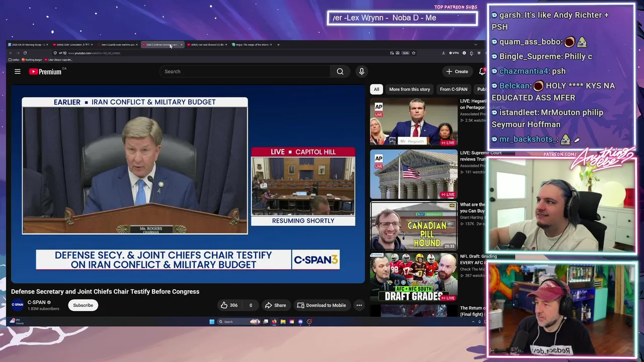Open the C-SPAN channel name link
The width and height of the screenshot is (644, 362).
point(36,302)
